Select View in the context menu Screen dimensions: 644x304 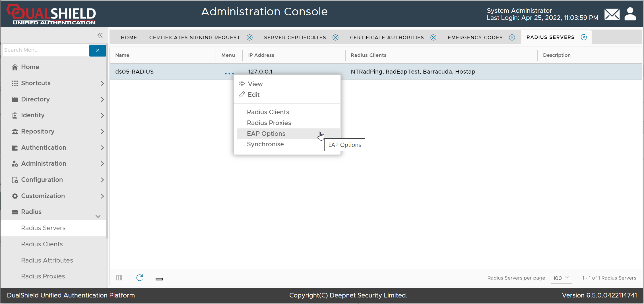click(x=255, y=84)
